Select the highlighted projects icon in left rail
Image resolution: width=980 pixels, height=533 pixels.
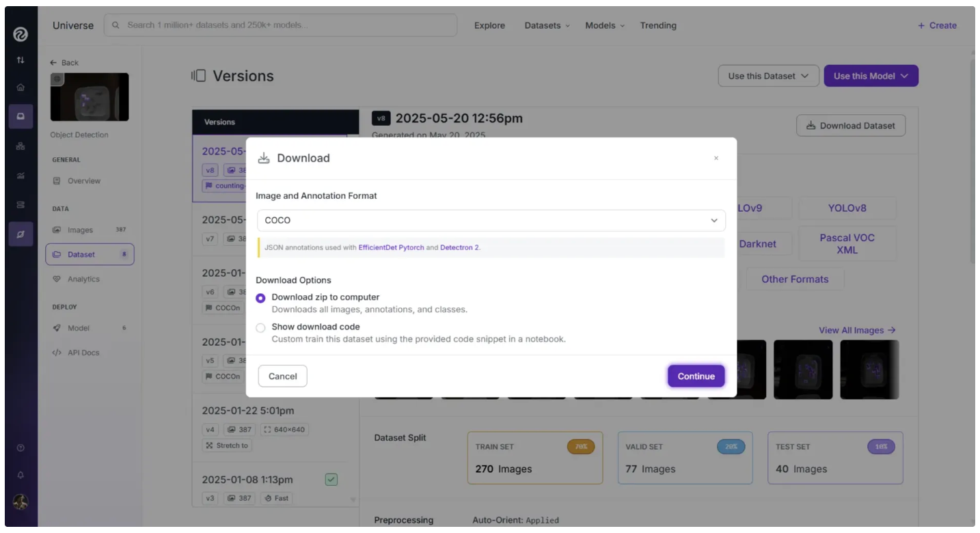coord(21,117)
